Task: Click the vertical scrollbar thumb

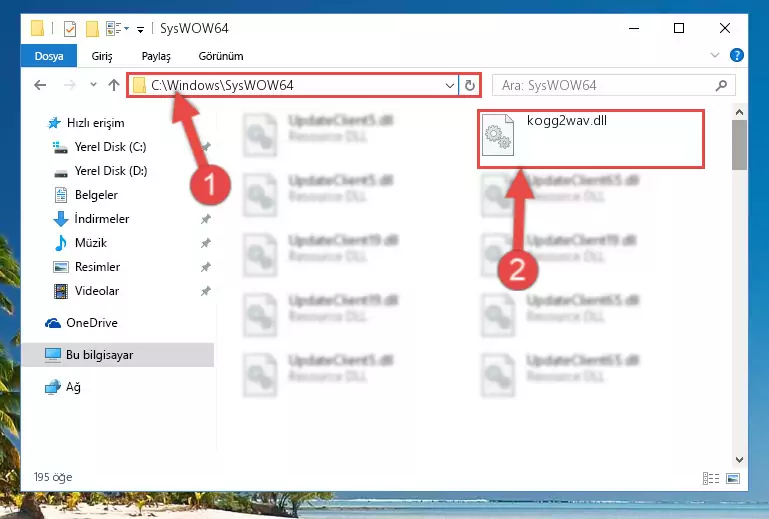Action: pos(739,145)
